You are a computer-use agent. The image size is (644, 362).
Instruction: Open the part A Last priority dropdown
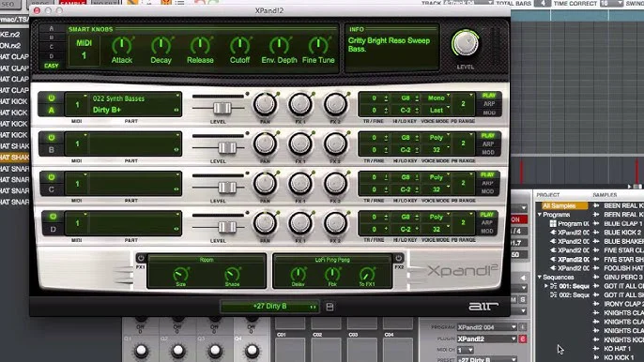pos(437,110)
